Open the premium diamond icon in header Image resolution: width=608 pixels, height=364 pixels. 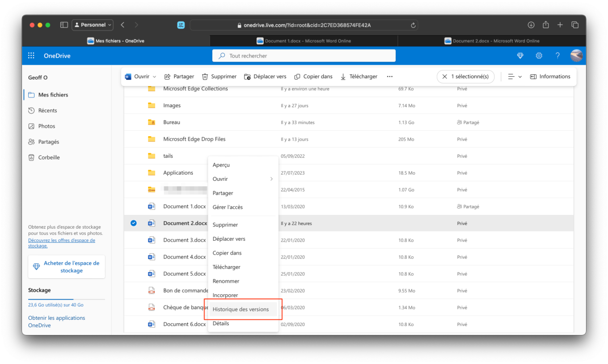(x=520, y=56)
